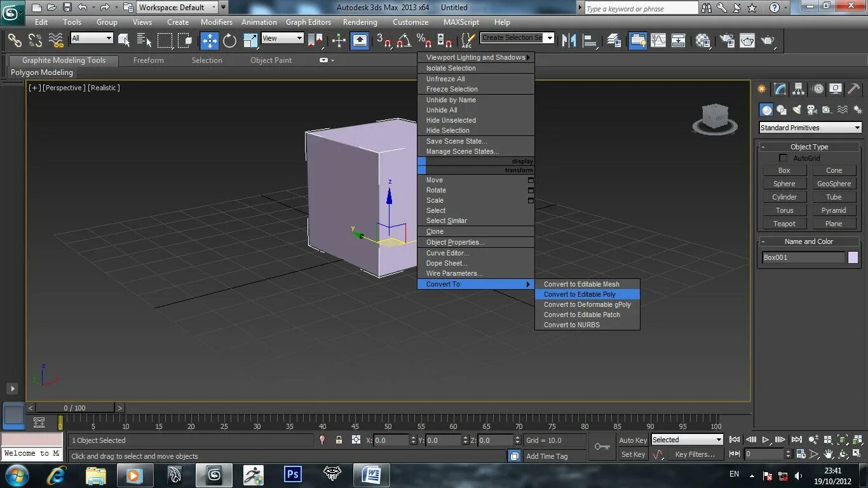Viewport: 868px width, 488px height.
Task: Open the Modifiers menu
Action: [216, 22]
